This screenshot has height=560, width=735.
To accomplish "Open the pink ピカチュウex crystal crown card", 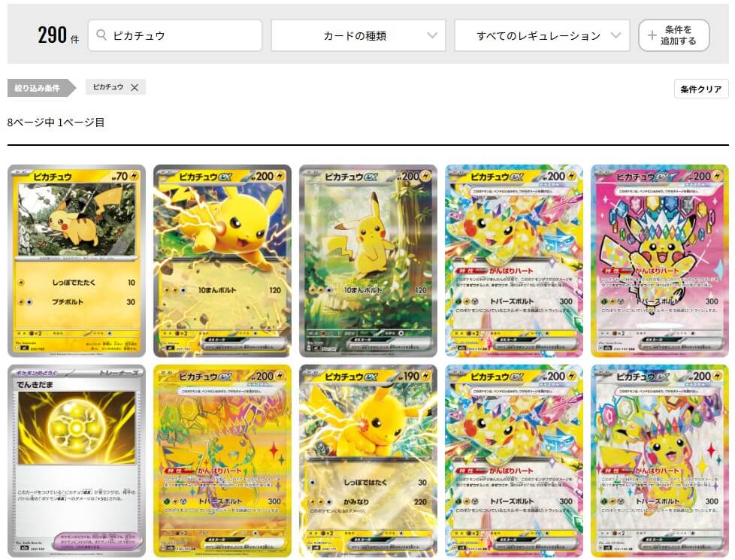I will [x=660, y=261].
